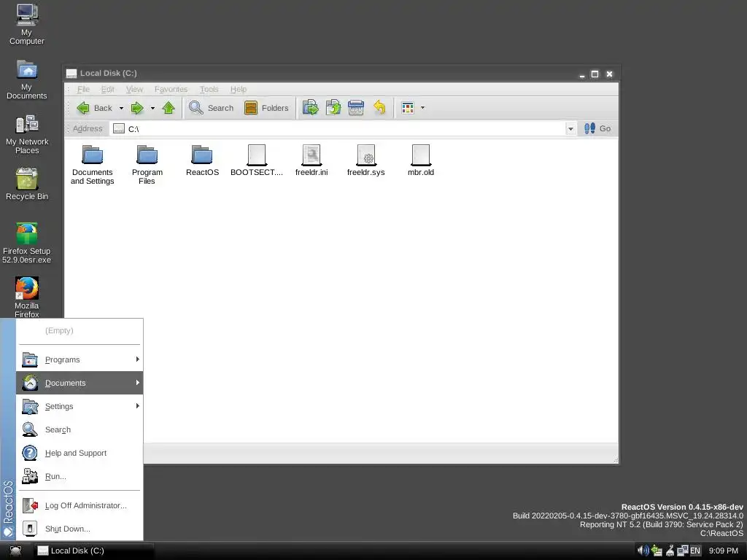Screen dimensions: 747x560
Task: Click Shut Down... in Start menu
Action: [x=80, y=529]
